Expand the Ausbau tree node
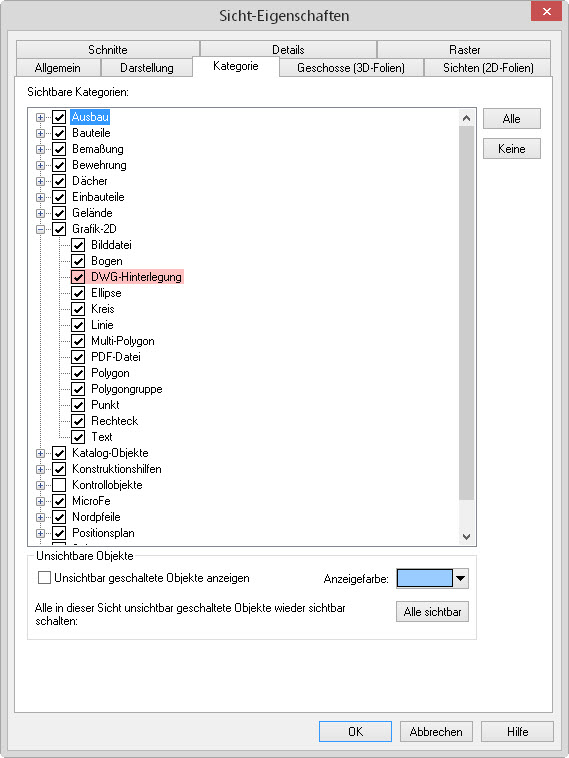The image size is (569, 758). pos(41,117)
